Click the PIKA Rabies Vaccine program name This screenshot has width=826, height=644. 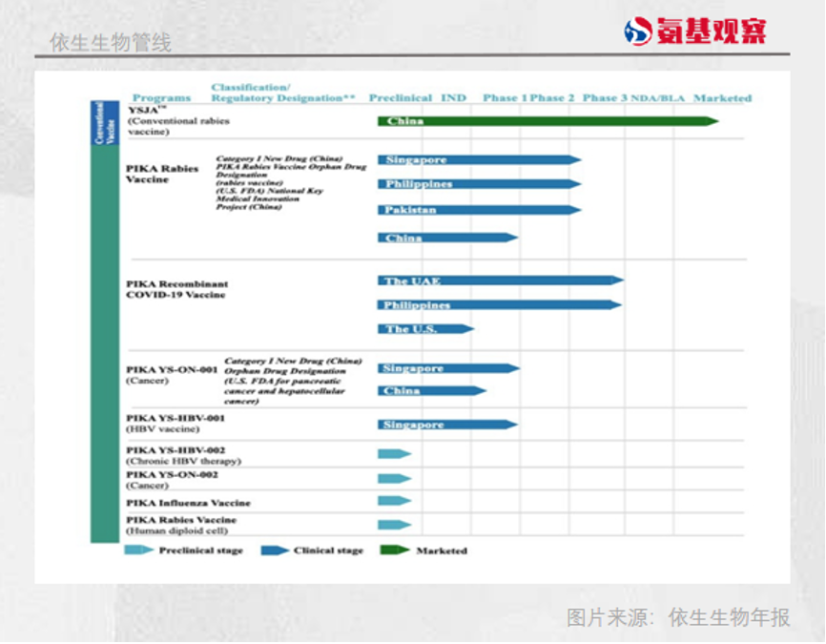162,174
